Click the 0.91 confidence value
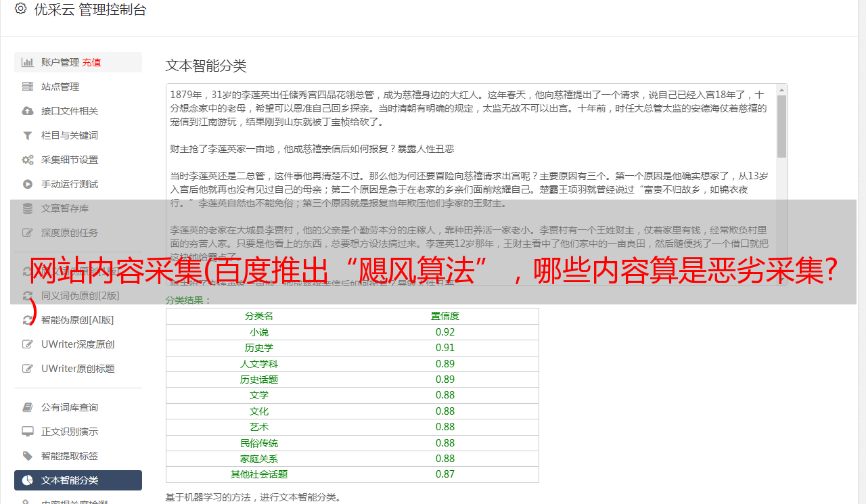Screen dimensions: 866x504 click(x=445, y=348)
